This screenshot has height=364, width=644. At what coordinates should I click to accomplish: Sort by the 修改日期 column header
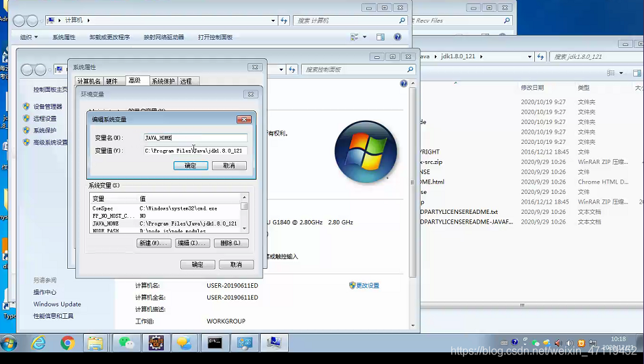[x=532, y=88]
